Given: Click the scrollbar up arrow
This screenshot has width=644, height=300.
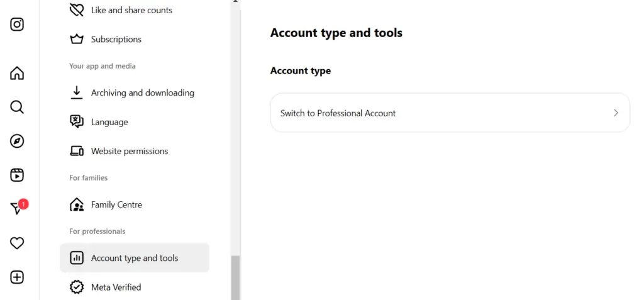Looking at the screenshot, I should click(235, 1).
